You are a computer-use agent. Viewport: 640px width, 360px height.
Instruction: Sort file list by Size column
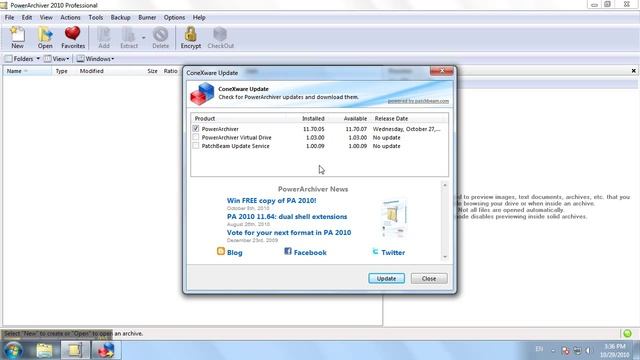[152, 71]
